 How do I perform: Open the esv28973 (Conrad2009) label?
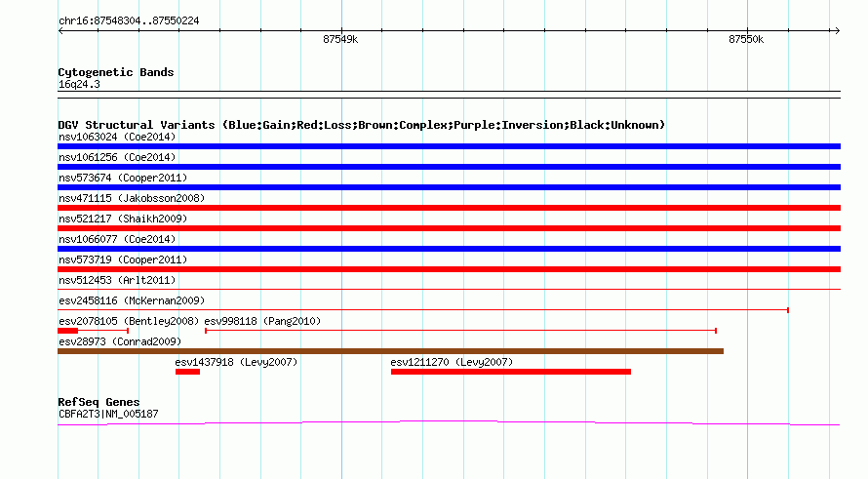pyautogui.click(x=120, y=341)
